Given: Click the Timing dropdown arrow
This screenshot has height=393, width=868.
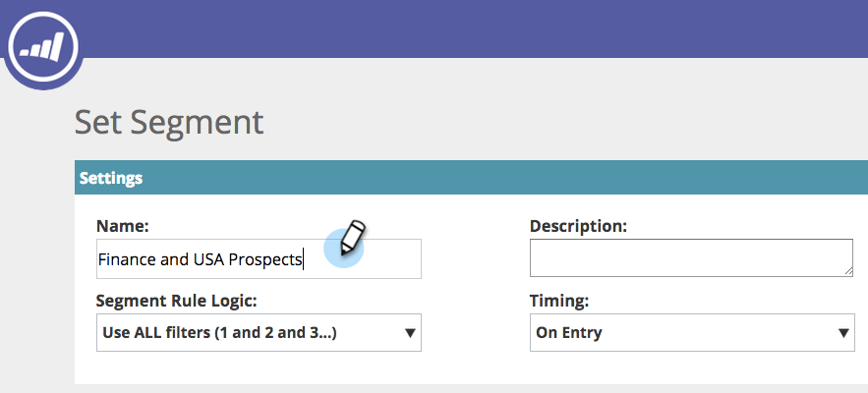Looking at the screenshot, I should (843, 333).
